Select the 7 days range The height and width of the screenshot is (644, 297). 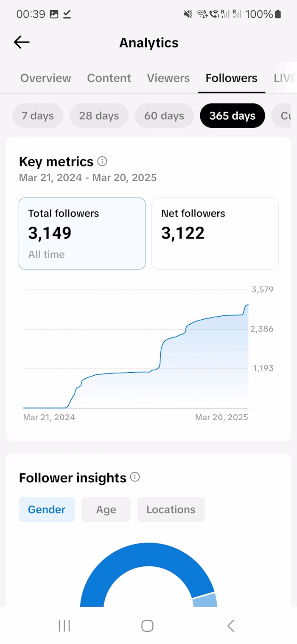click(38, 115)
